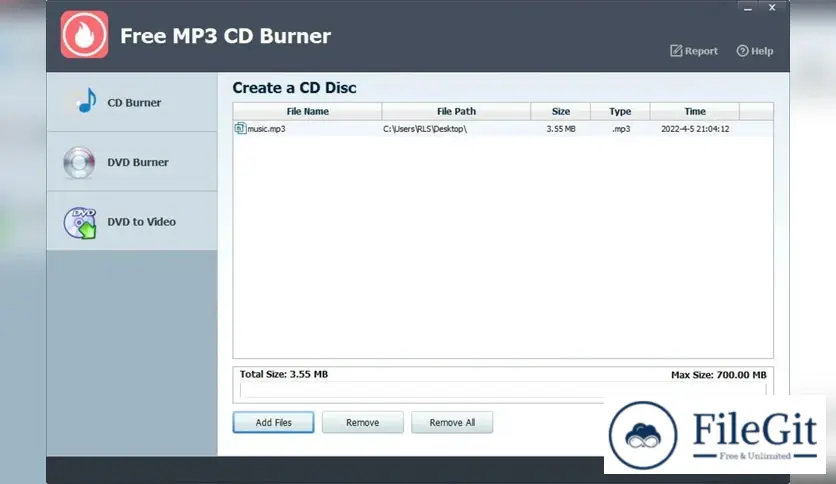Click the 2022-4-5 21:04:12 time cell
The width and height of the screenshot is (836, 484).
point(695,129)
